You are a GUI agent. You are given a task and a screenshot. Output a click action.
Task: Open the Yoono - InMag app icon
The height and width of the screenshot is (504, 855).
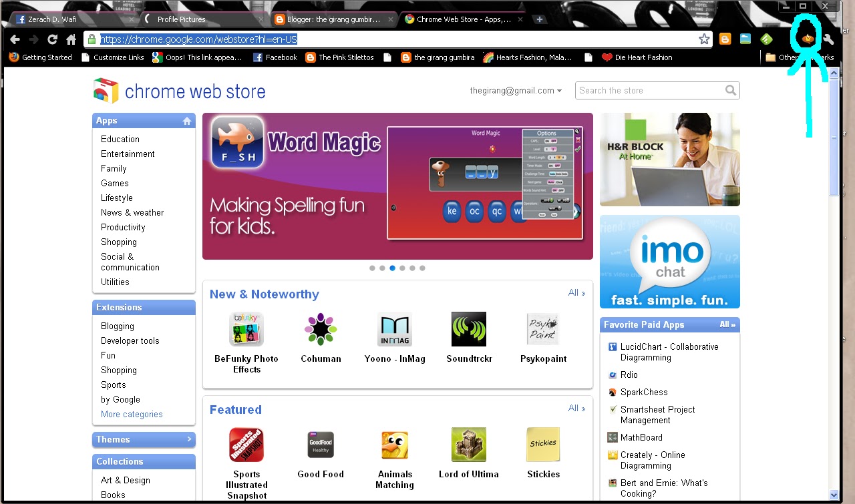(x=395, y=329)
